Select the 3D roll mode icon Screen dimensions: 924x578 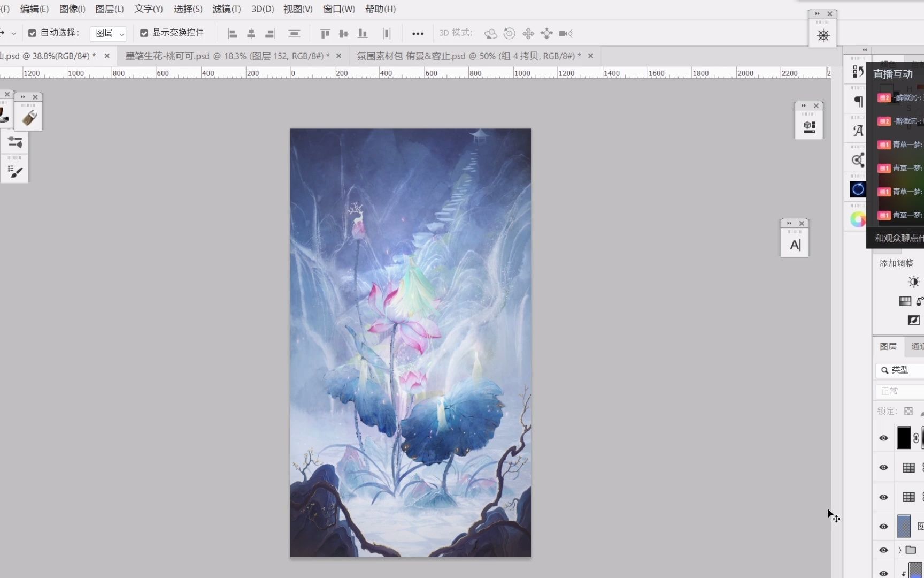[510, 34]
